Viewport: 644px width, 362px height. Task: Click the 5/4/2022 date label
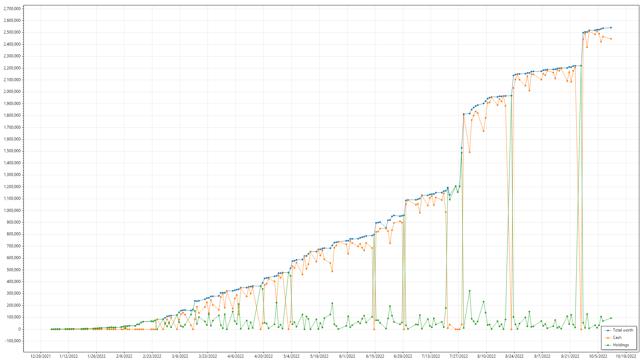[x=291, y=356]
